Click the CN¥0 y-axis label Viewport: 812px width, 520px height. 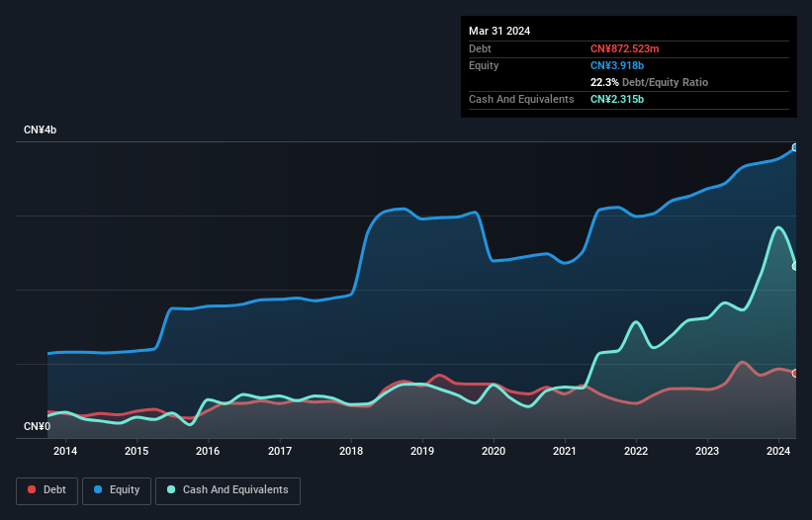pos(37,427)
